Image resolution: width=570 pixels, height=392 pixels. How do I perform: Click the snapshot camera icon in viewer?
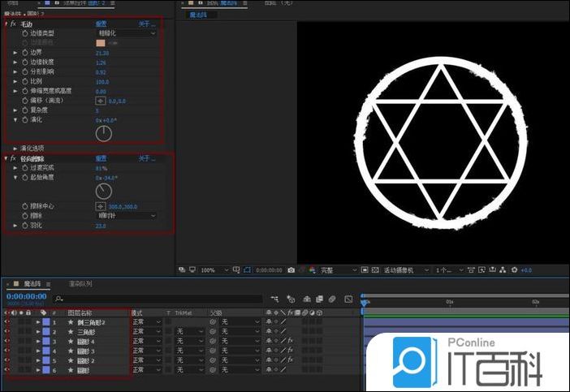pos(291,269)
